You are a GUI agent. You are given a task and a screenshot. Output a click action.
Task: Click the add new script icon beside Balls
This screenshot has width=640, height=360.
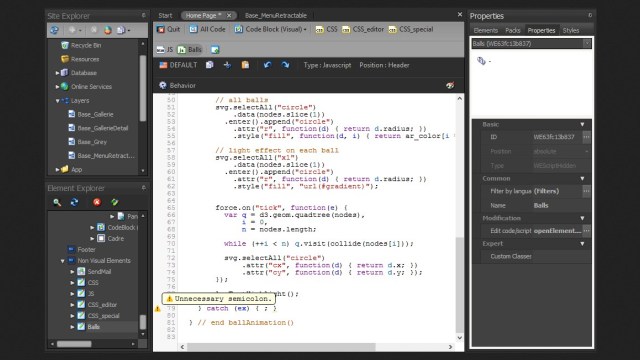click(215, 50)
